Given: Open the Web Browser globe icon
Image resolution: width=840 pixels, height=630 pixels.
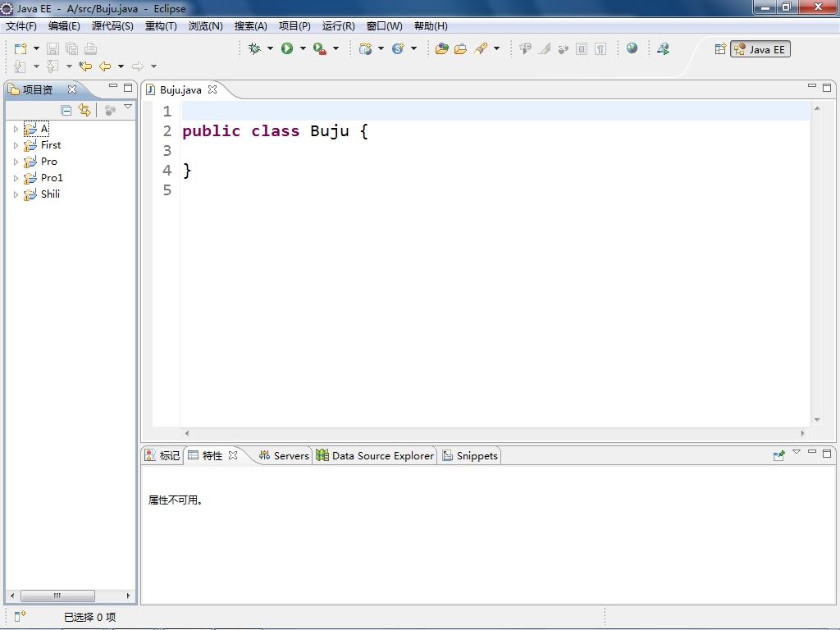Looking at the screenshot, I should click(x=632, y=48).
